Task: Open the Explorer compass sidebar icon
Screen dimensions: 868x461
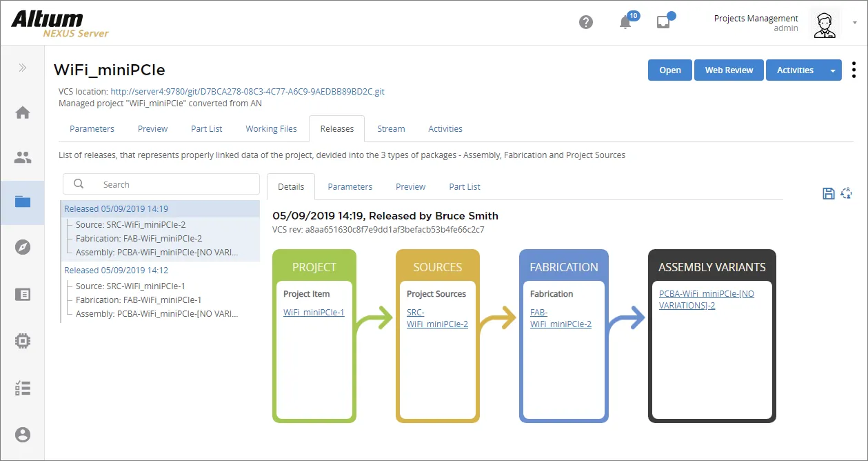Action: 23,247
